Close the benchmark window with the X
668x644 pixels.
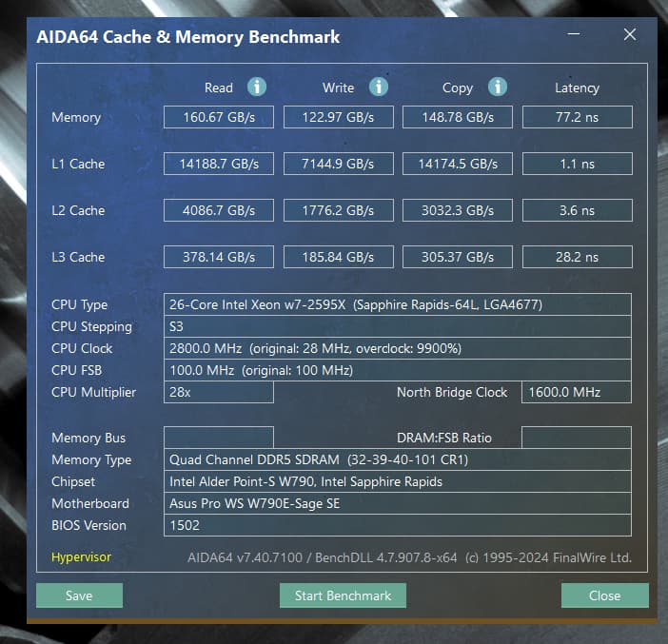click(629, 35)
